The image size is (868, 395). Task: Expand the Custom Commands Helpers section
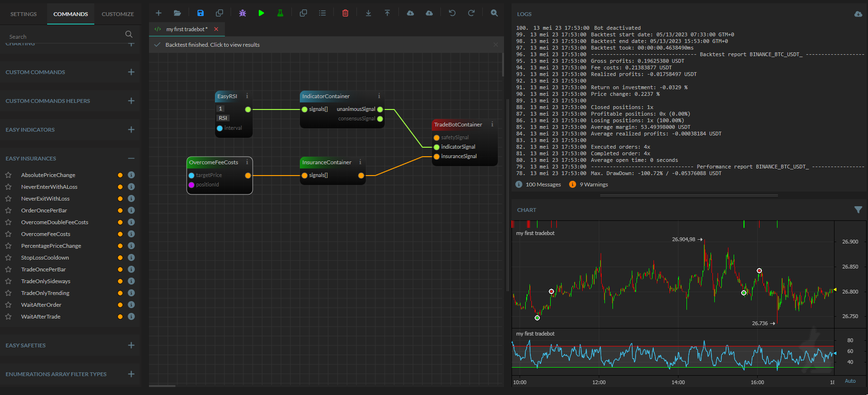click(131, 101)
